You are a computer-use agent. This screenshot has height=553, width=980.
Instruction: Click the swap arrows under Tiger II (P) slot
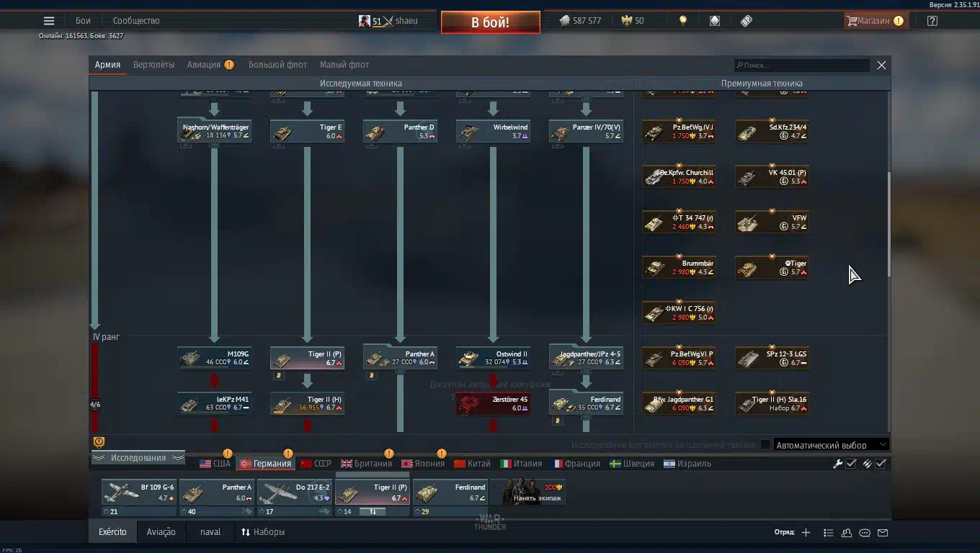[x=373, y=511]
